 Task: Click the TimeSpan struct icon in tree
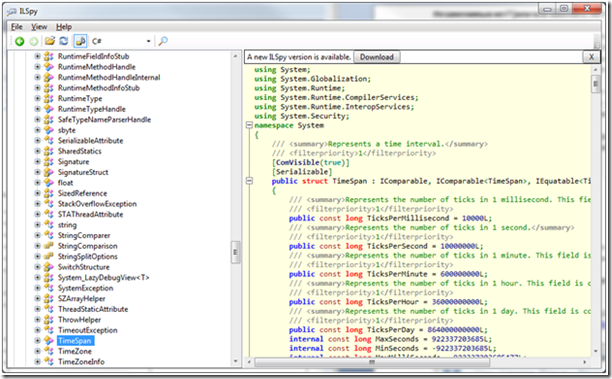coord(49,341)
